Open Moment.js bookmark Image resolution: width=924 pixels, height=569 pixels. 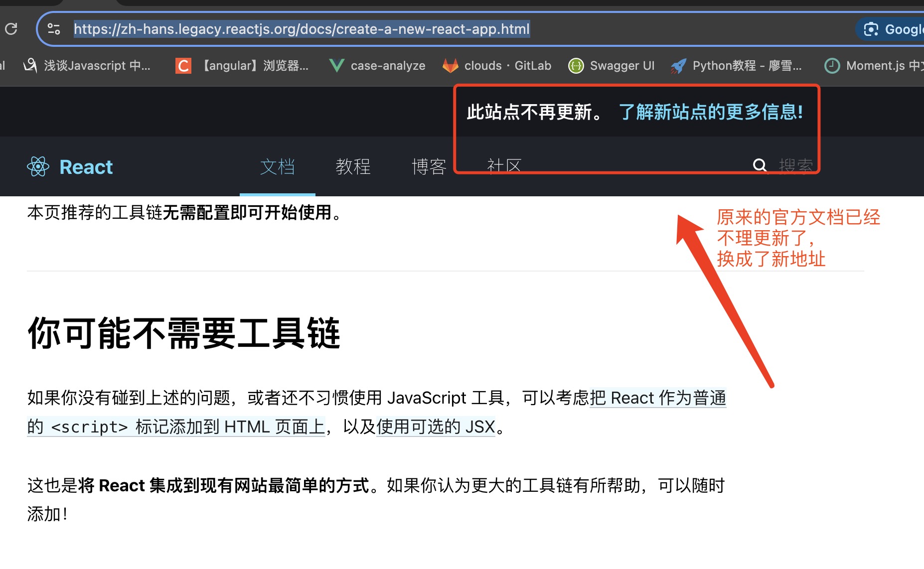[x=874, y=66]
